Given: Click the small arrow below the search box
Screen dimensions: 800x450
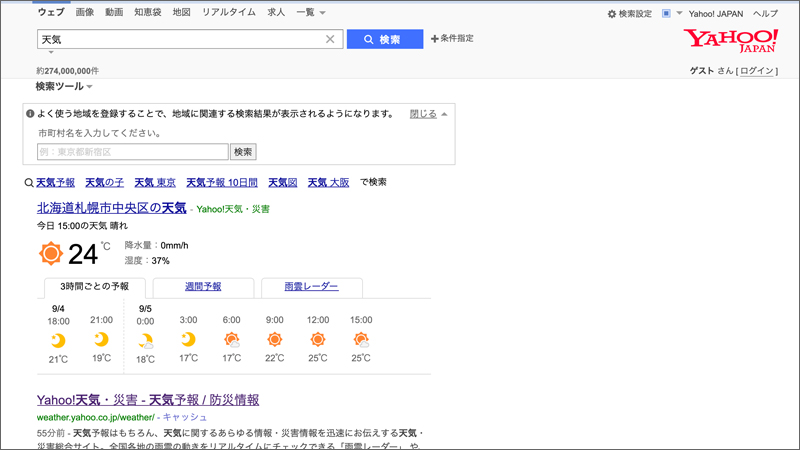Looking at the screenshot, I should [51, 52].
